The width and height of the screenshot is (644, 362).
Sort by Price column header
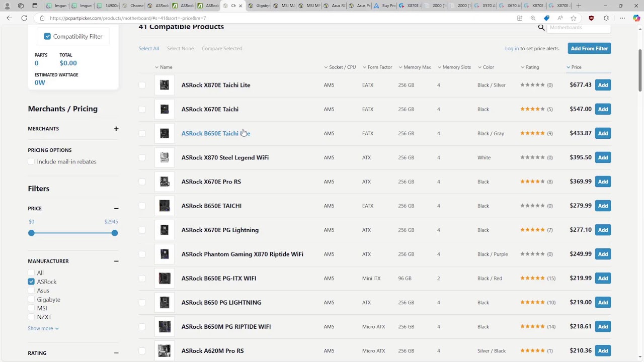pyautogui.click(x=574, y=67)
